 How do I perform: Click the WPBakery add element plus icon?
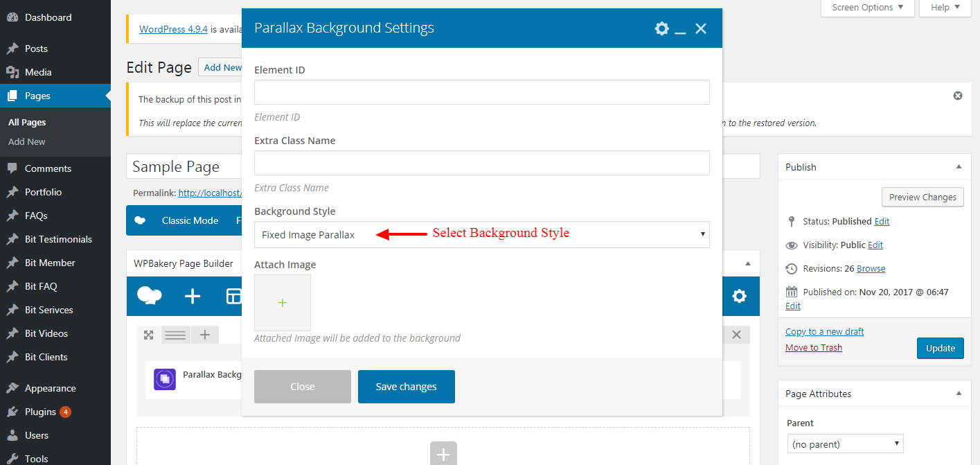[x=193, y=297]
